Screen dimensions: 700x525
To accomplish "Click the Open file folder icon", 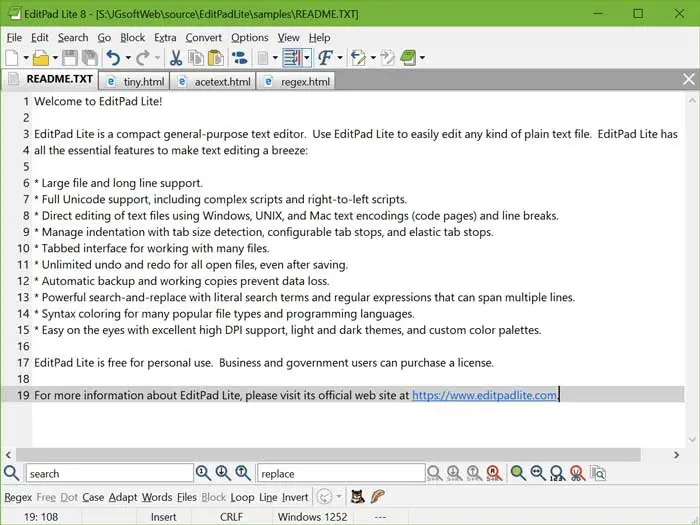I will [x=41, y=58].
